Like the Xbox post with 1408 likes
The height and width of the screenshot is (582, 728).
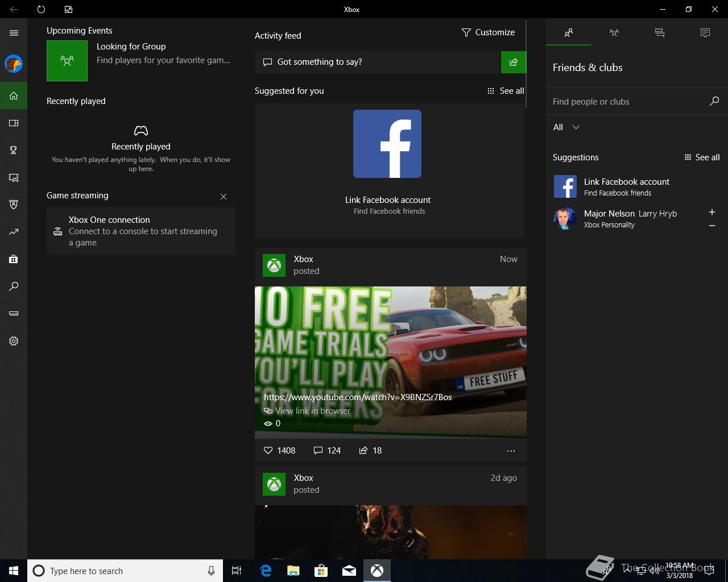click(x=279, y=450)
